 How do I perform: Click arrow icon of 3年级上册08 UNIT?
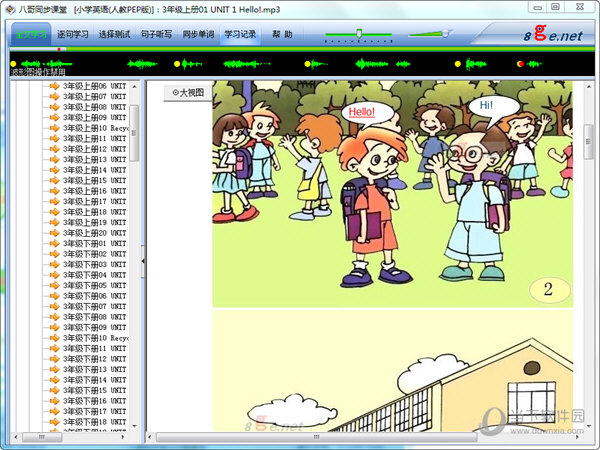click(54, 107)
